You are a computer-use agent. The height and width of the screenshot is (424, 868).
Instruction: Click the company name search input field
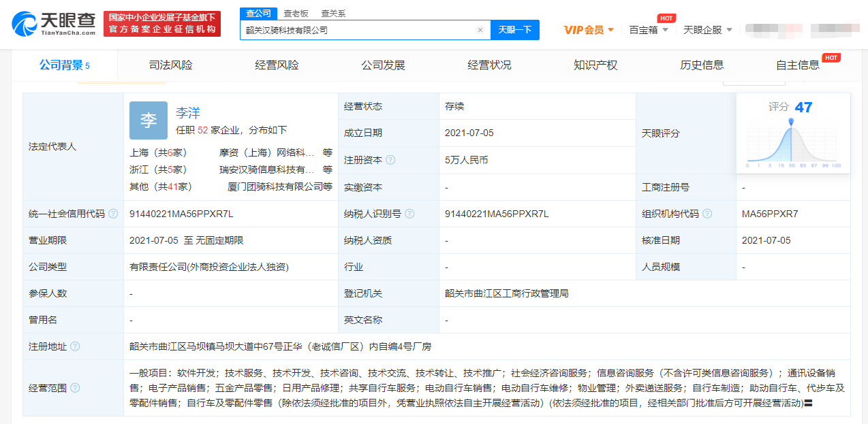pyautogui.click(x=358, y=30)
